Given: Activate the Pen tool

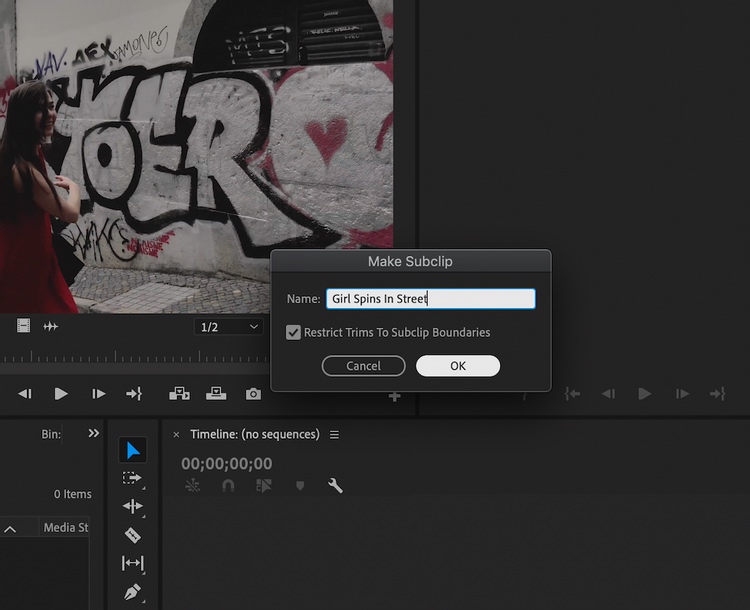Looking at the screenshot, I should tap(132, 592).
